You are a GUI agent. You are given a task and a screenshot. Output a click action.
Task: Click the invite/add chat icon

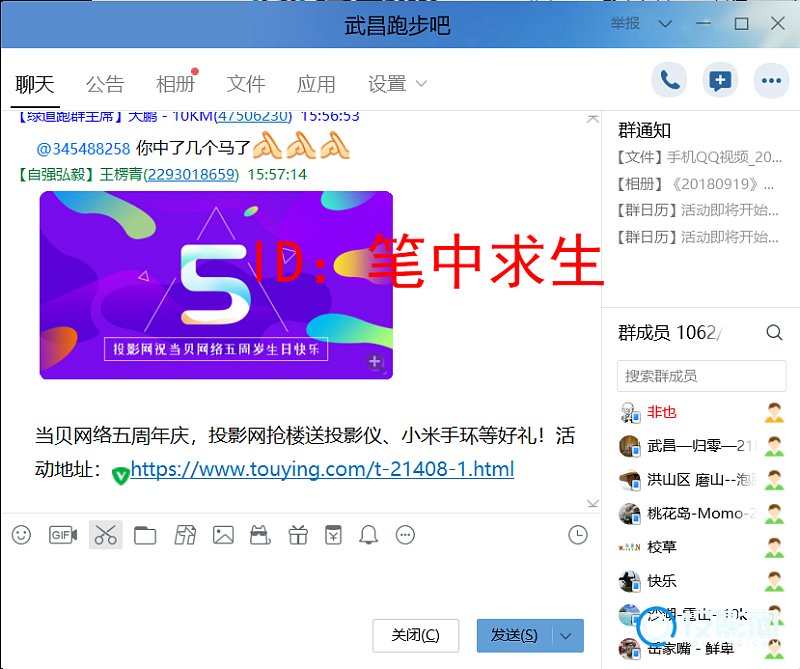(x=720, y=80)
